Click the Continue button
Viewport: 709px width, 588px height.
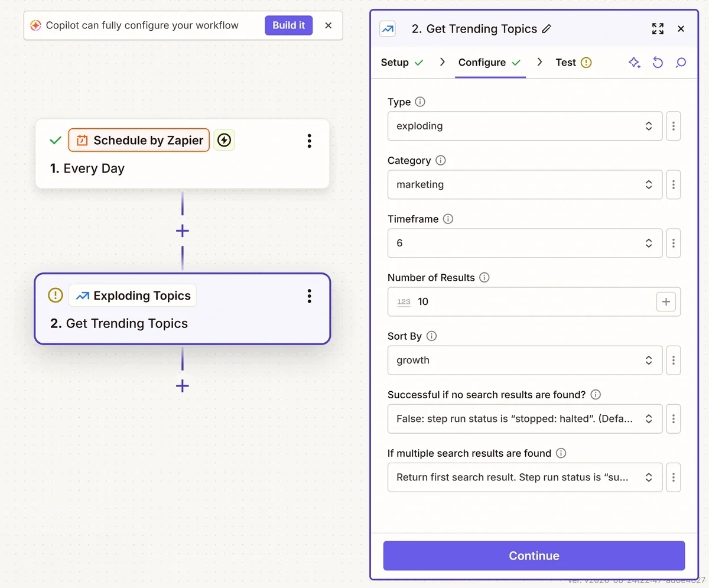pyautogui.click(x=534, y=555)
